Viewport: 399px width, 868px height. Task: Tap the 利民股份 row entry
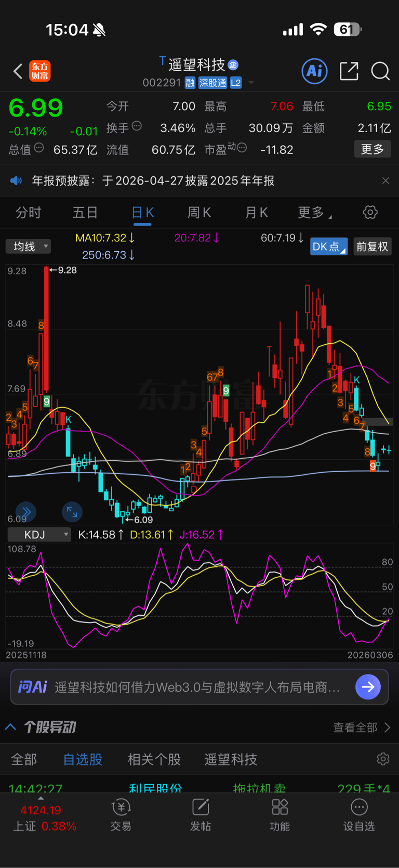click(x=155, y=788)
